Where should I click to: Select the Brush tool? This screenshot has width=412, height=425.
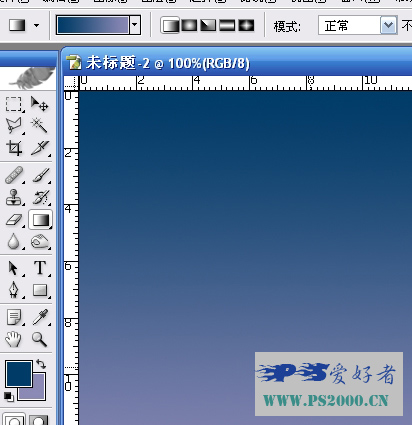[x=41, y=175]
